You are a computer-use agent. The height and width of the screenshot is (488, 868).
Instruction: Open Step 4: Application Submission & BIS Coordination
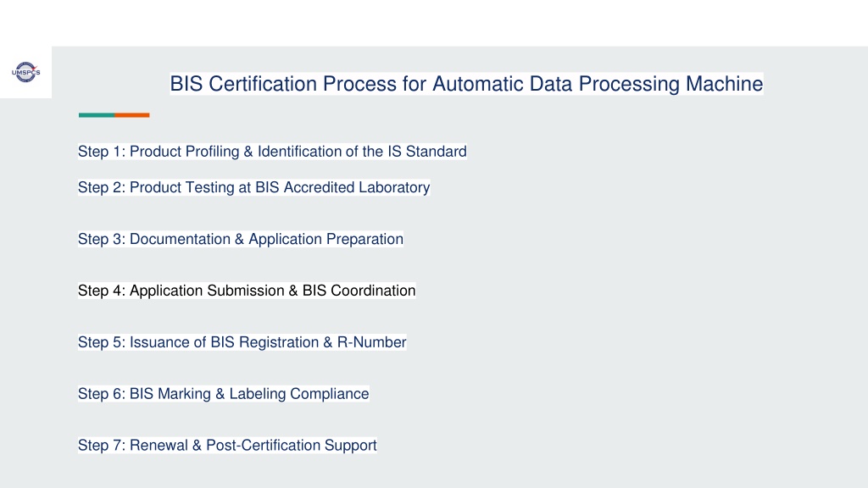click(x=247, y=290)
